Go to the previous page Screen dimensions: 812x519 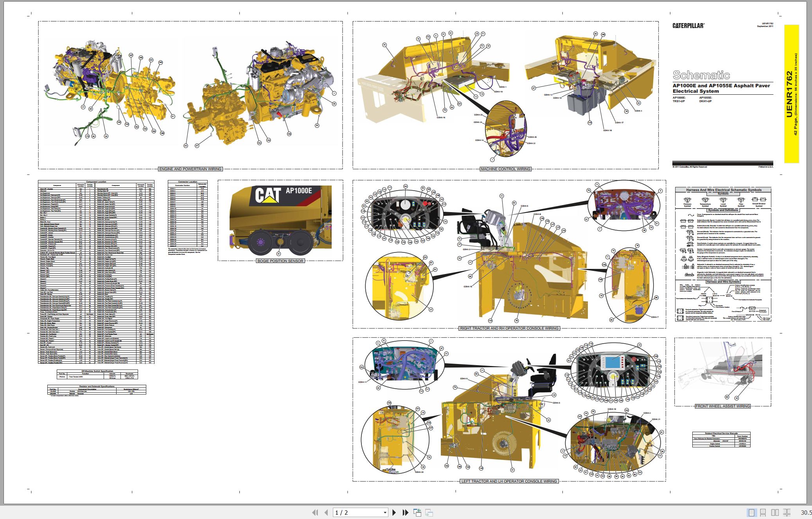point(326,512)
